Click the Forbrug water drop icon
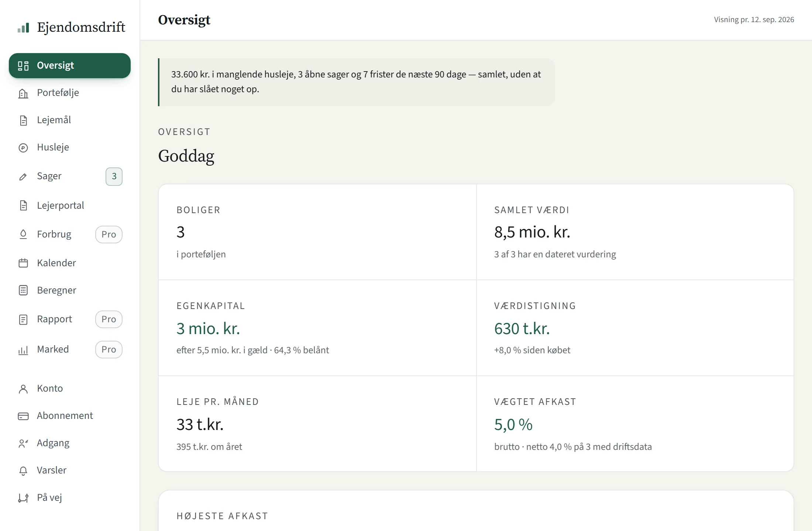 23,234
